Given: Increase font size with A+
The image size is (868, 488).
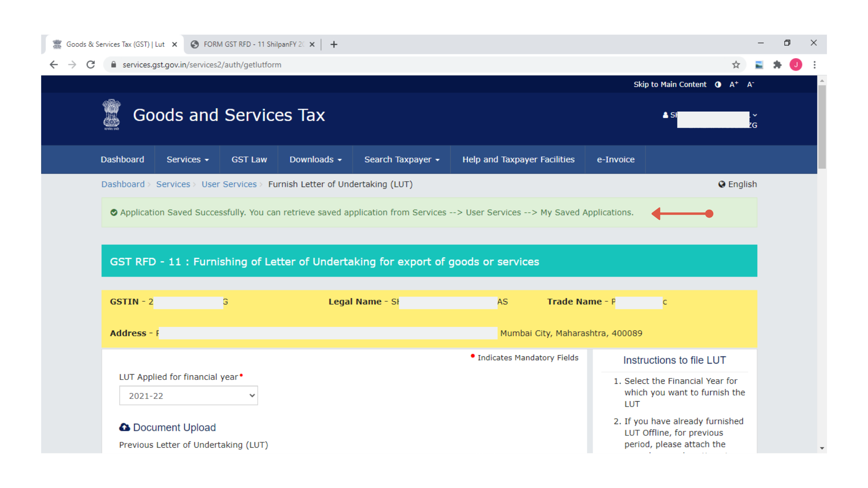Looking at the screenshot, I should pos(734,84).
